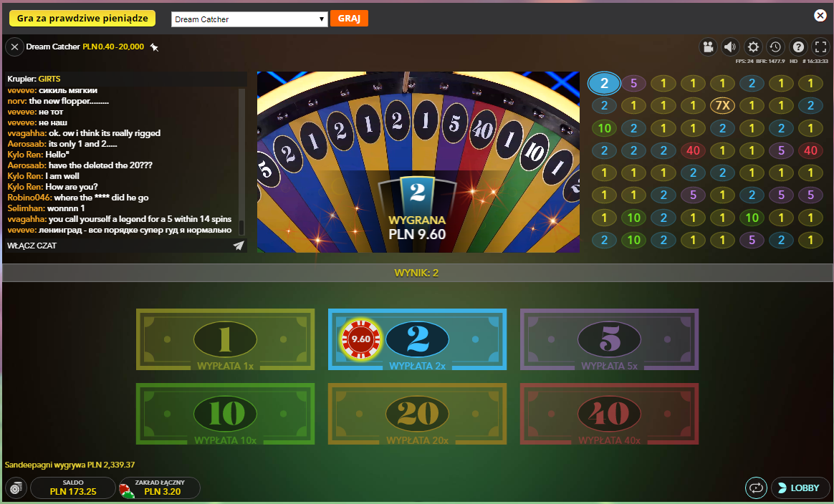Click the pin icon next to bet limits
The image size is (834, 504).
pos(154,47)
